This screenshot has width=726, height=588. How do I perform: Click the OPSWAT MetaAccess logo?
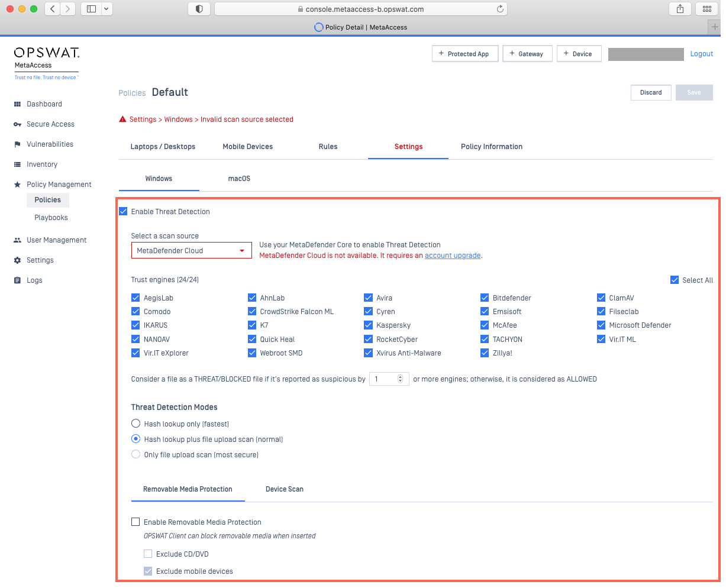[x=47, y=63]
